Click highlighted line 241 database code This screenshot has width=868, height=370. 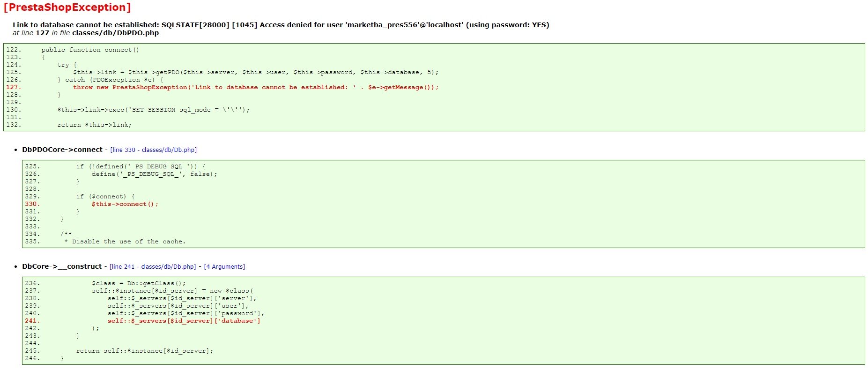[x=184, y=321]
